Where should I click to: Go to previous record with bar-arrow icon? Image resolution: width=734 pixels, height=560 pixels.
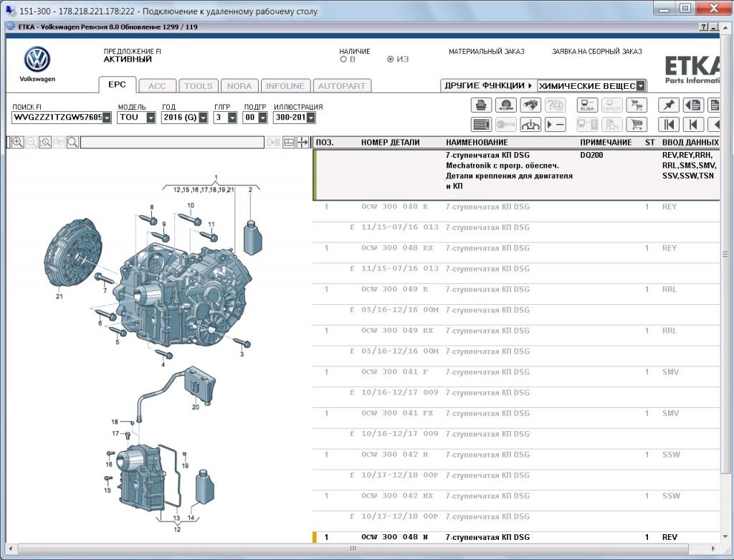(693, 124)
